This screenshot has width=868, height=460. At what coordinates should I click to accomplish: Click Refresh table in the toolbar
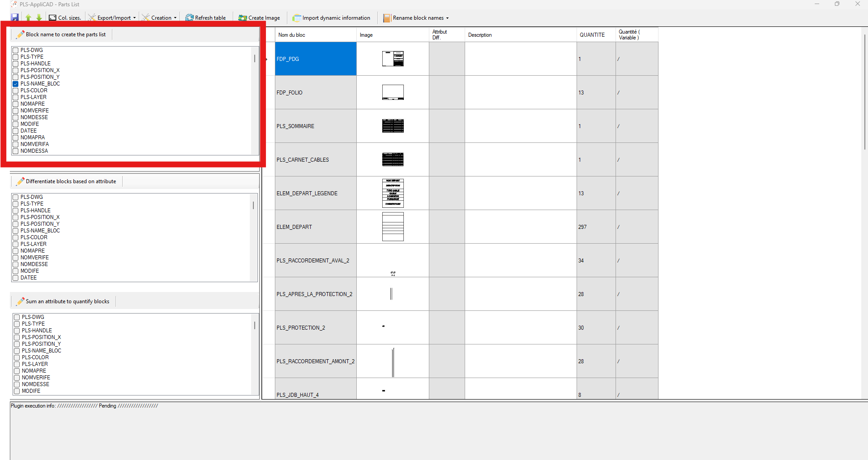point(205,18)
